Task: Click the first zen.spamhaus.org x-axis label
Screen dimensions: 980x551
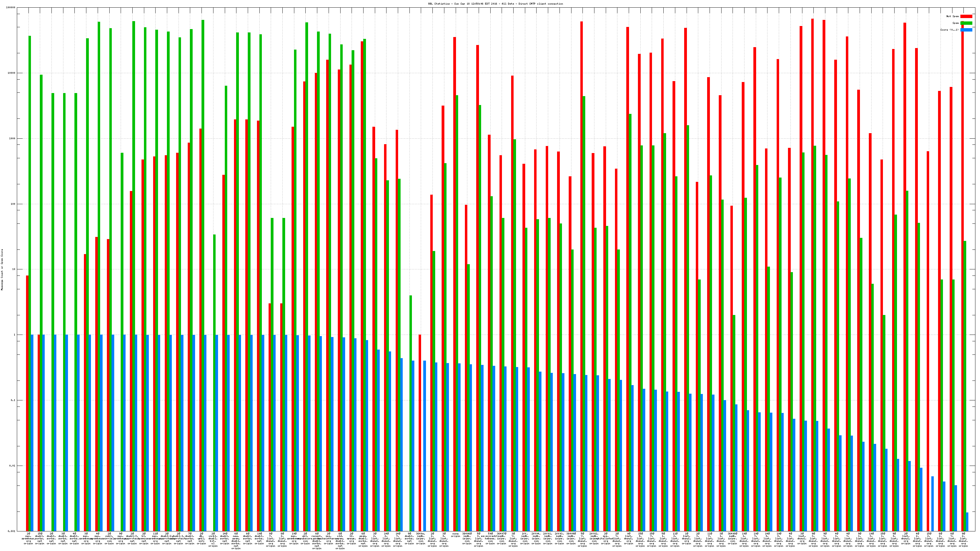Action: (28, 538)
